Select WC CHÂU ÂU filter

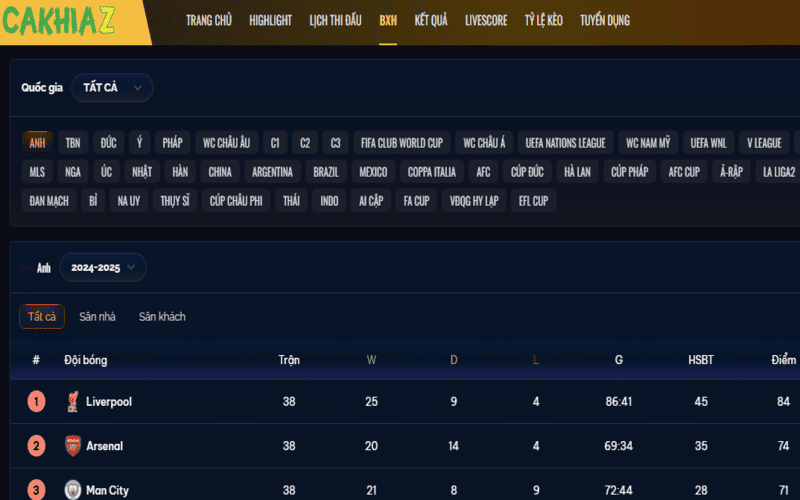click(x=227, y=143)
